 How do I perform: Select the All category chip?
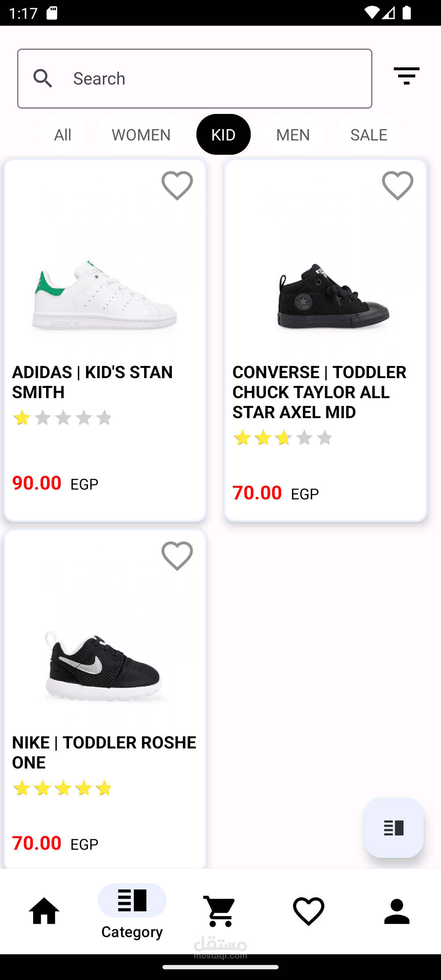point(62,135)
